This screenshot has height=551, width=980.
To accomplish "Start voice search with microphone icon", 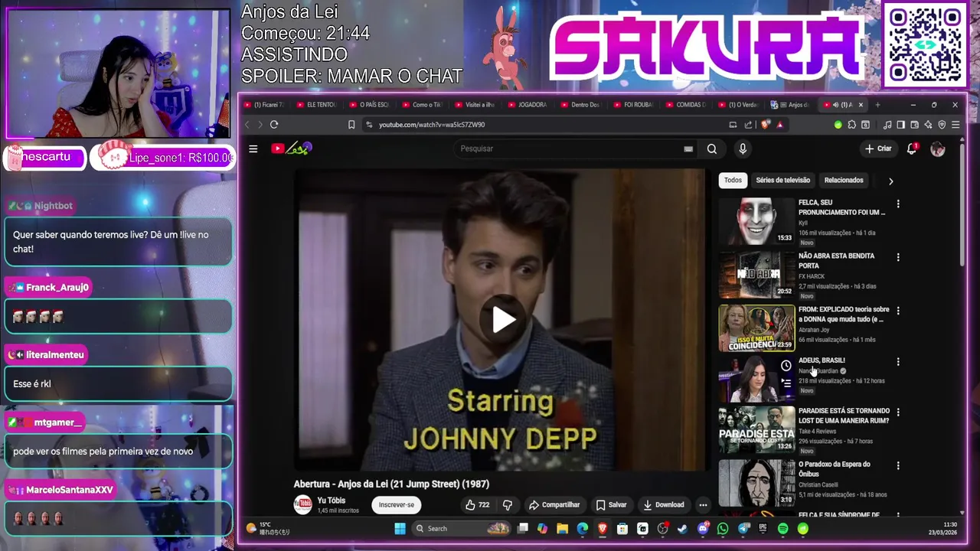I will (x=742, y=148).
